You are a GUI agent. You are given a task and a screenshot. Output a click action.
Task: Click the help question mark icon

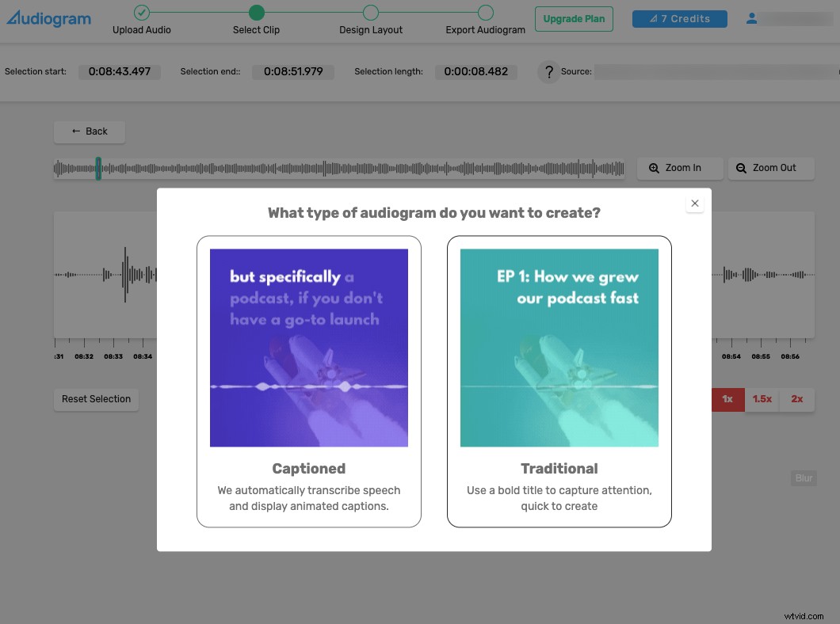[x=548, y=72]
